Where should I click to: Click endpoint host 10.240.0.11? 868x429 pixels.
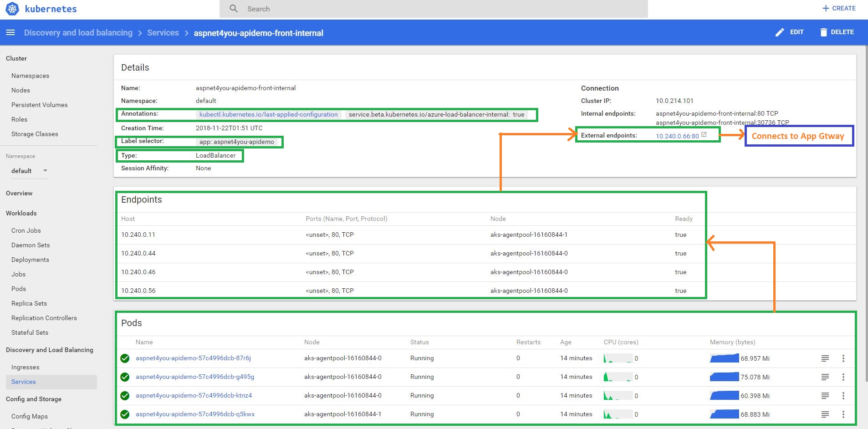[138, 235]
